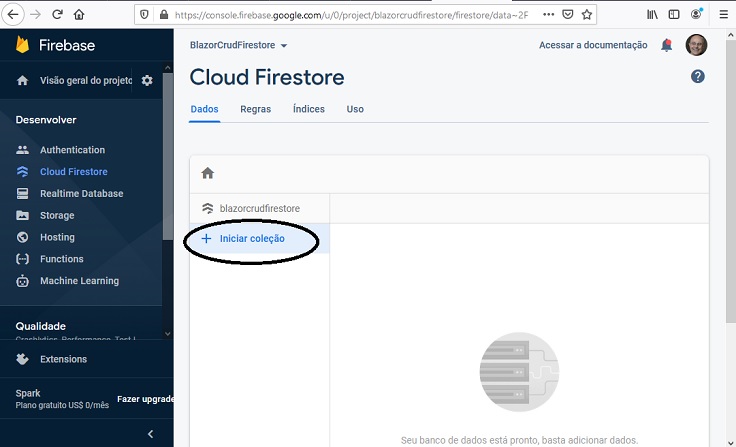736x447 pixels.
Task: Select the blazorcrudfirestore database root
Action: pos(260,208)
